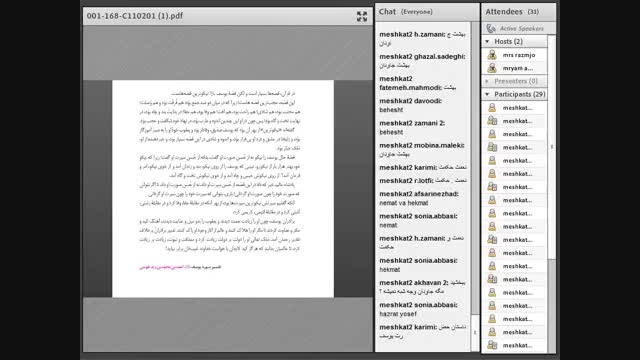The image size is (640, 360).
Task: Click meshkat2 ghazal.sadeghi chat message
Action: point(423,60)
